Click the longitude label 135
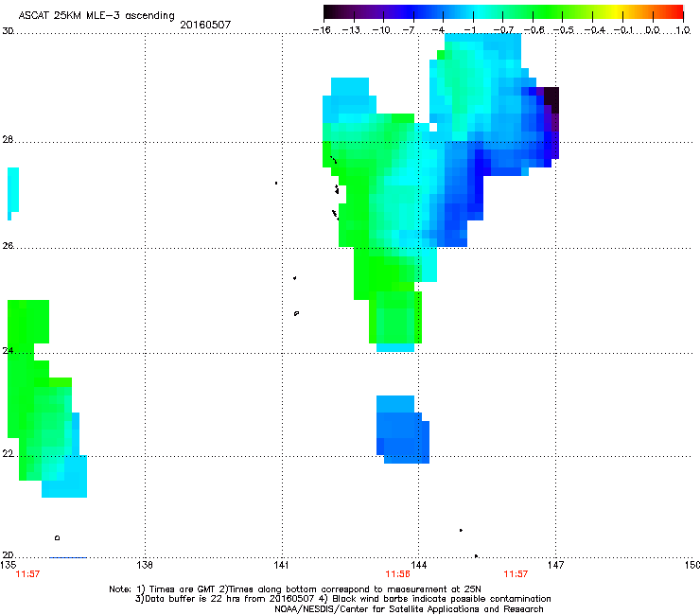The width and height of the screenshot is (700, 615). 8,565
